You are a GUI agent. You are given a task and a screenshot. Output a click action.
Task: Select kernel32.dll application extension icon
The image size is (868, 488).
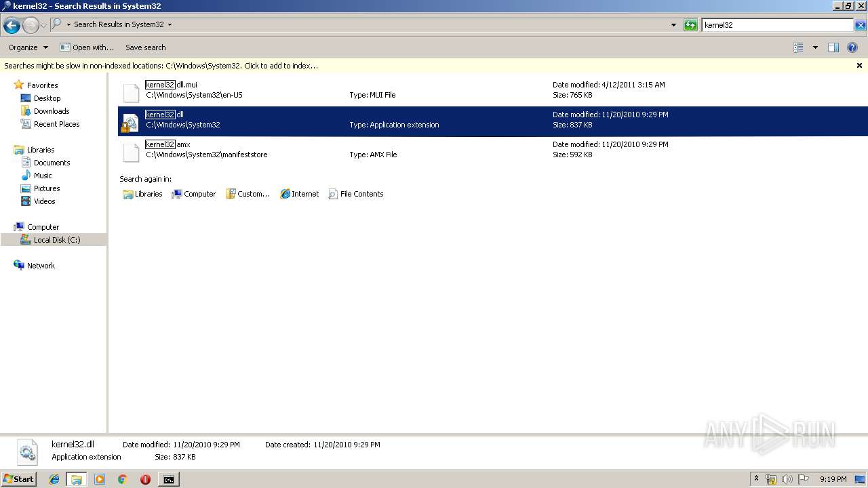[x=130, y=122]
